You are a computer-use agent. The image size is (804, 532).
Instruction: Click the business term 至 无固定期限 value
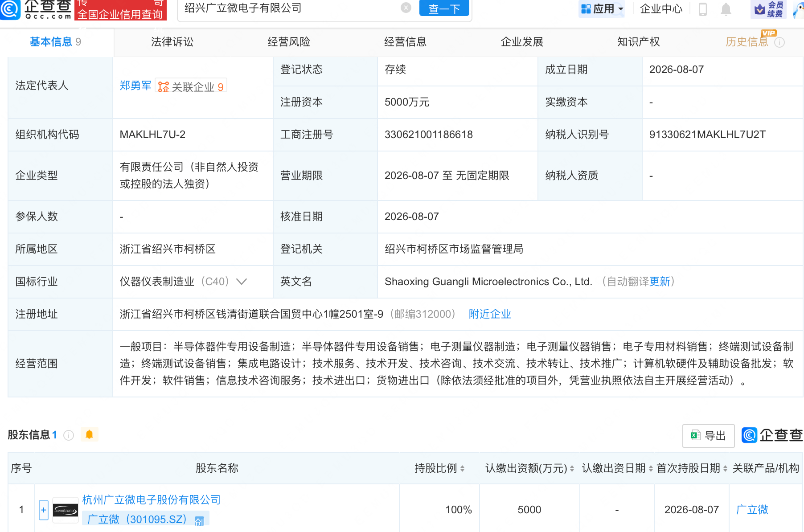(x=447, y=176)
